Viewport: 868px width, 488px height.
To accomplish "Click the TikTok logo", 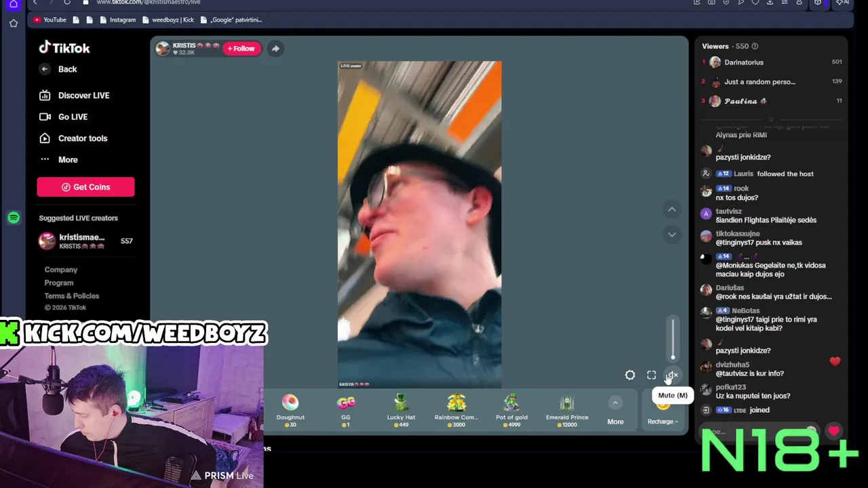I will [x=64, y=48].
